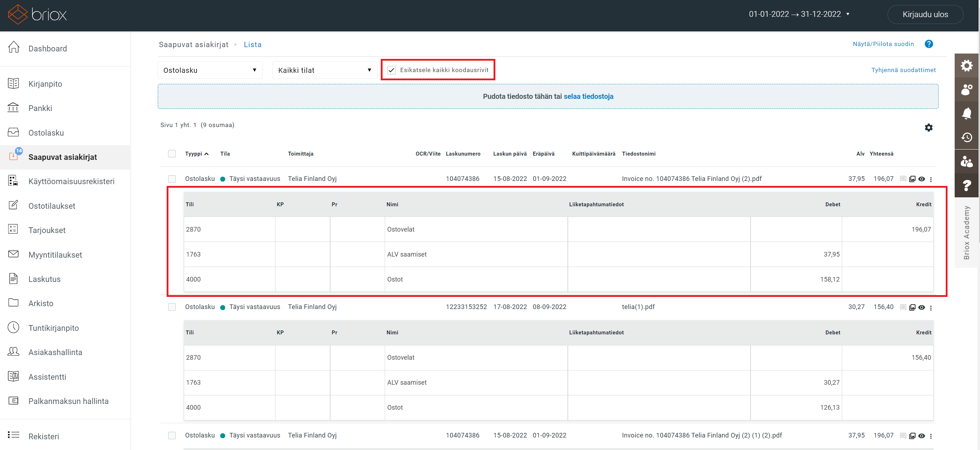The width and height of the screenshot is (980, 450).
Task: Open Käyttöomaisuusrekisteri in the sidebar menu
Action: (x=71, y=181)
